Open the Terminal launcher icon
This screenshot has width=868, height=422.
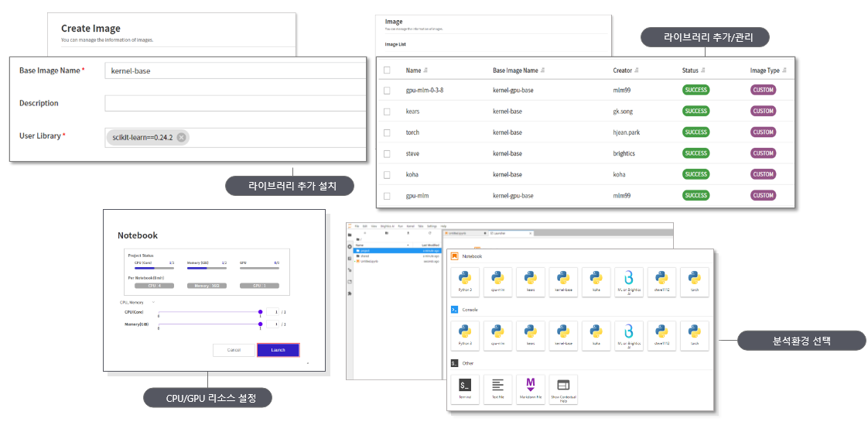click(x=465, y=387)
